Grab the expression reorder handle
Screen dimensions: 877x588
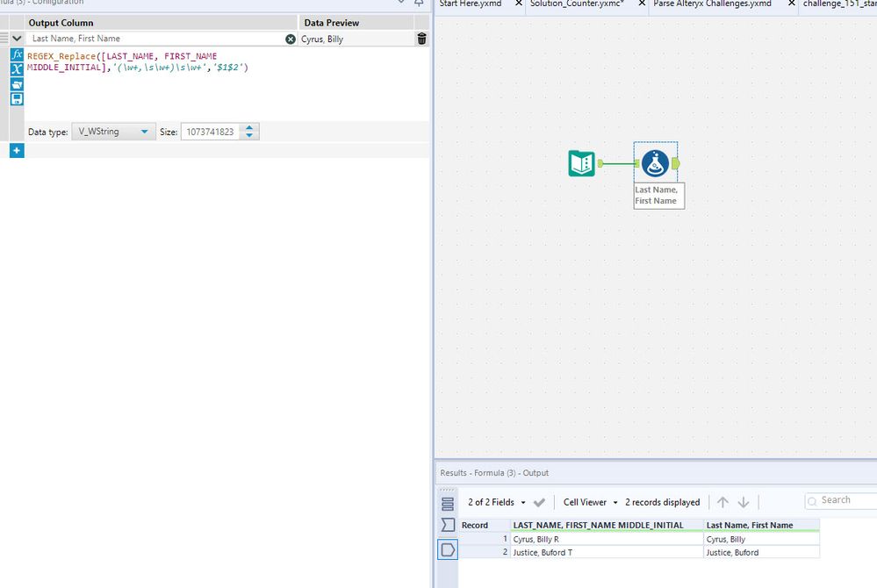pos(4,39)
